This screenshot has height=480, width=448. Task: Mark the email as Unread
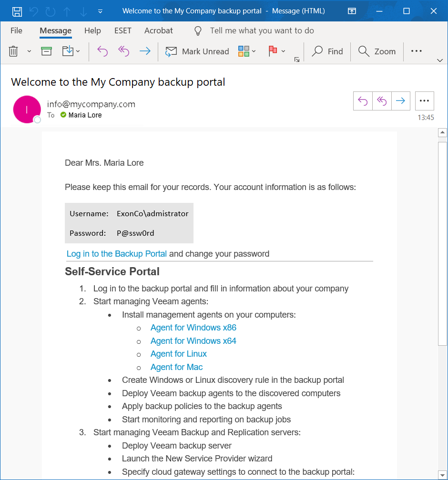pos(197,51)
